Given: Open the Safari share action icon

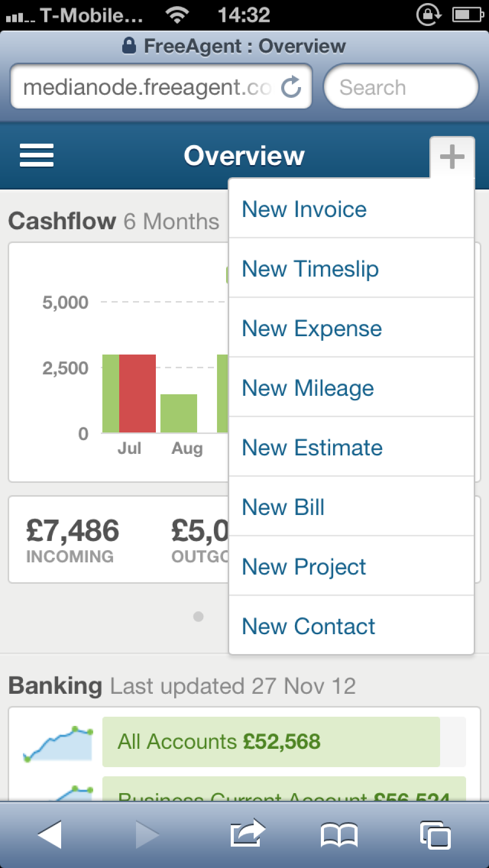Looking at the screenshot, I should coord(247,833).
